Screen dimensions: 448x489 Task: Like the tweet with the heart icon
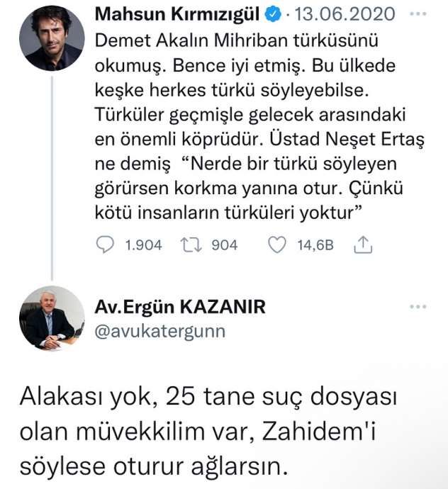pos(278,245)
